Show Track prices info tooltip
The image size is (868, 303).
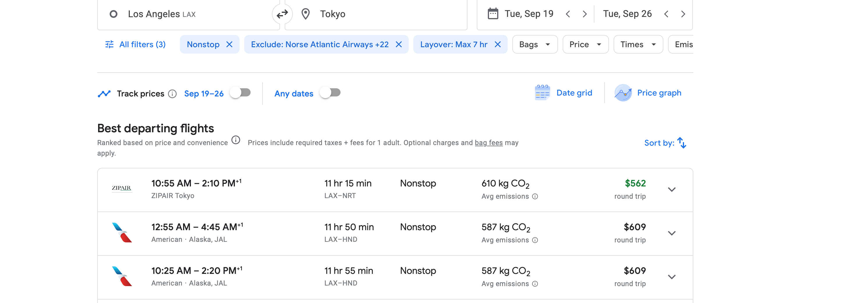point(173,94)
